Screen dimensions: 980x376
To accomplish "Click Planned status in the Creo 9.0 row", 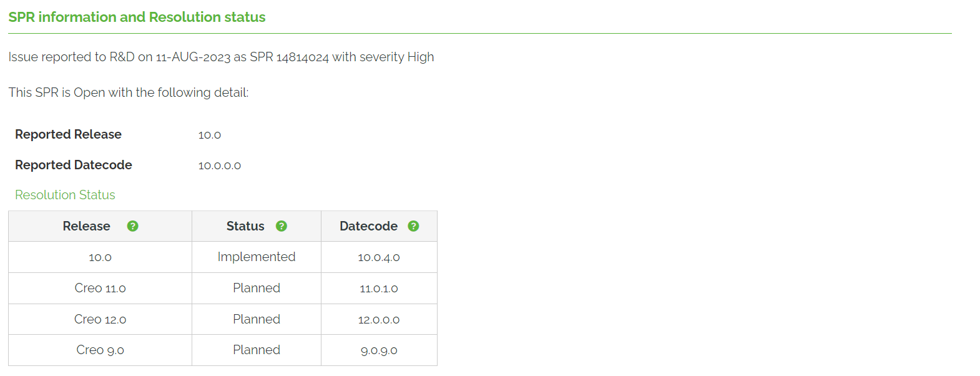I will click(x=256, y=350).
